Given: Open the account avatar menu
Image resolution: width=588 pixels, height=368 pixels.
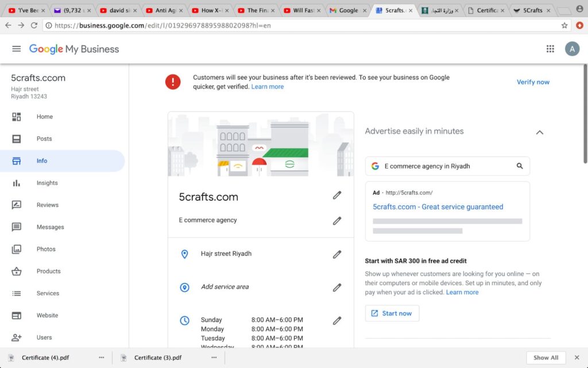Looking at the screenshot, I should tap(572, 49).
